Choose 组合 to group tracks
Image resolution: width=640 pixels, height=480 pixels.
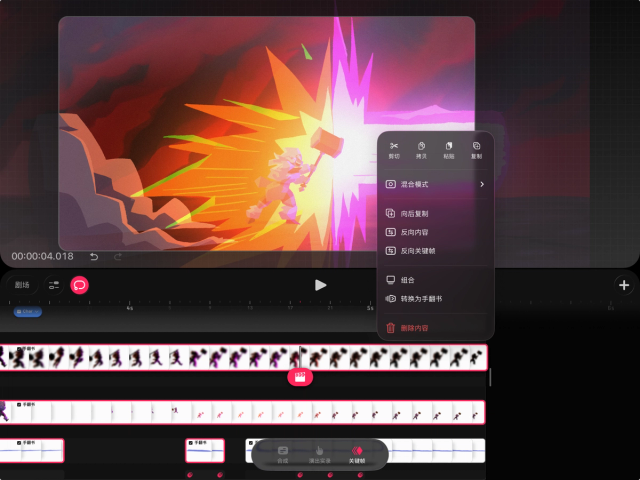coord(435,280)
